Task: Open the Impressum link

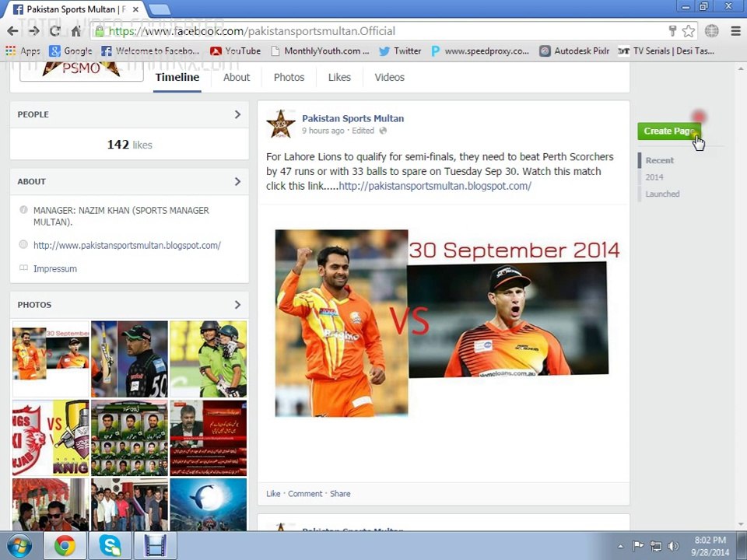Action: point(54,268)
